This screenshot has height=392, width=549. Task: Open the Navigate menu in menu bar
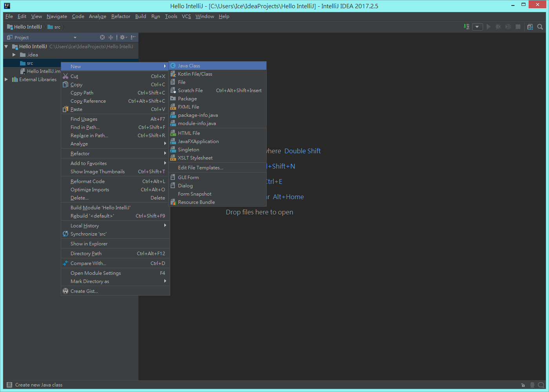[x=57, y=16]
